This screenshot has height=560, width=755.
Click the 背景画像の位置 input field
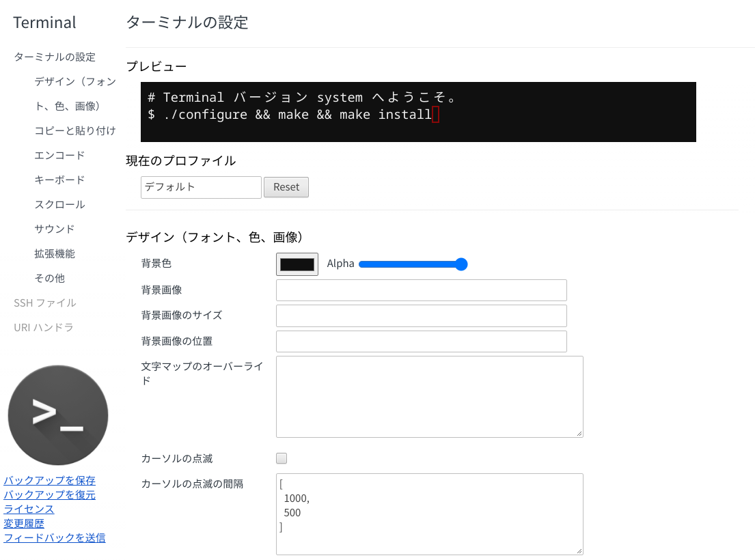click(422, 341)
